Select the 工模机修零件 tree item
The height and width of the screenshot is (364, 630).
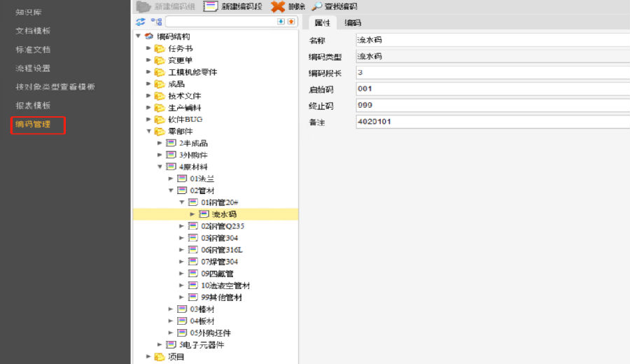[192, 72]
